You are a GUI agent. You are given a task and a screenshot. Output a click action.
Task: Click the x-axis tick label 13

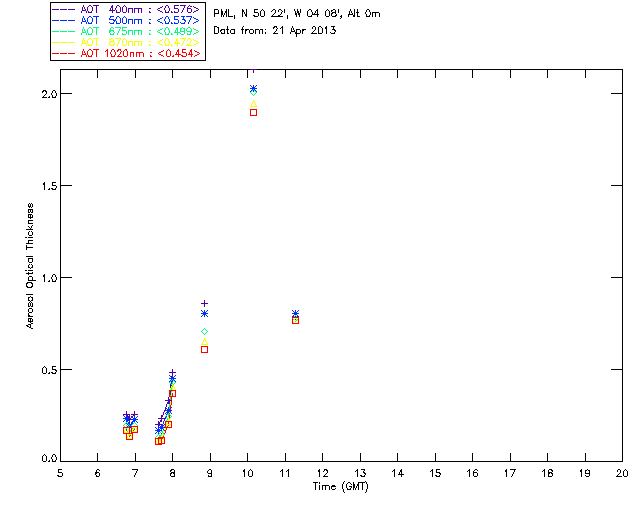[360, 473]
